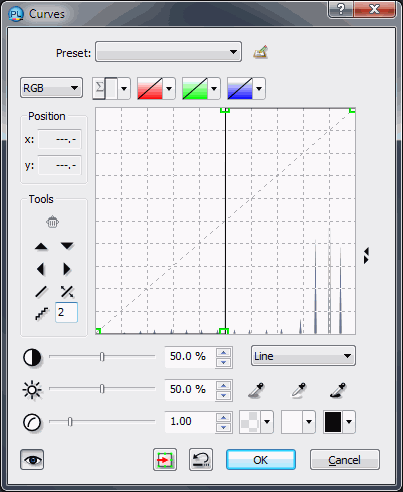The height and width of the screenshot is (492, 403).
Task: Decrease the contrast value with down spinner
Action: pyautogui.click(x=223, y=362)
